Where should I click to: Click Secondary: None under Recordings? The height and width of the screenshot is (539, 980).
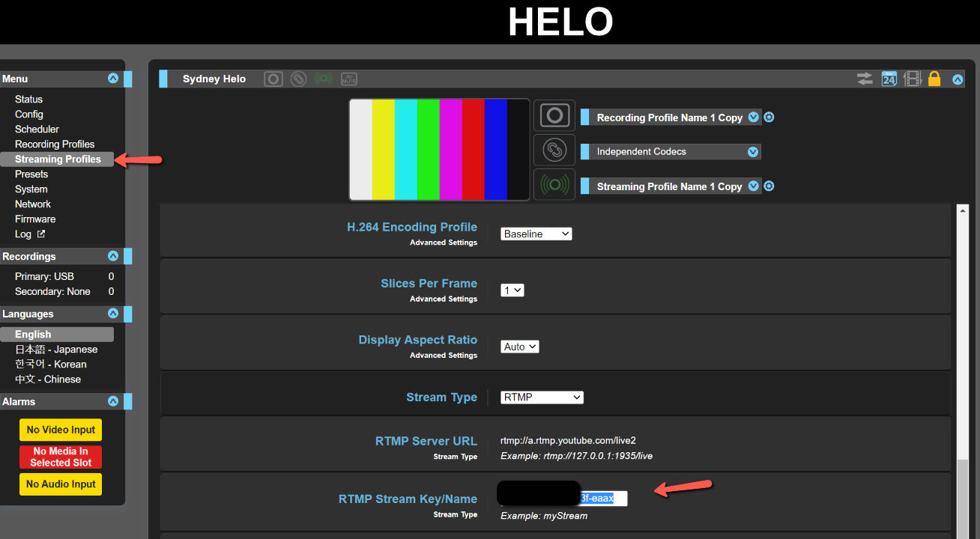pyautogui.click(x=52, y=291)
